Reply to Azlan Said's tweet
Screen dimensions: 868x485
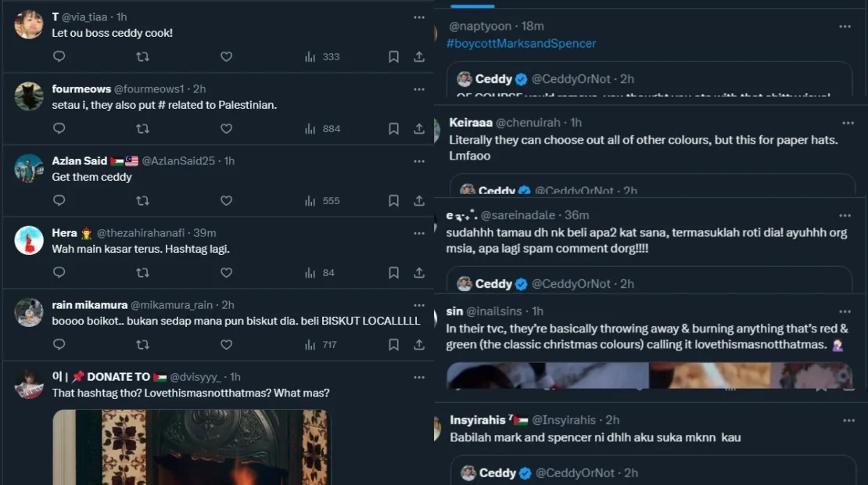pyautogui.click(x=59, y=200)
